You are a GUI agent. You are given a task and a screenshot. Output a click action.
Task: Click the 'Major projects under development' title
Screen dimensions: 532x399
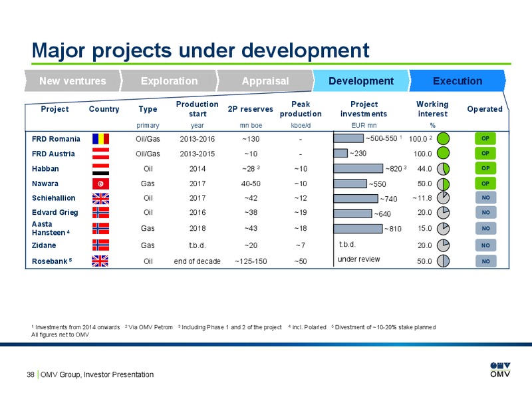[200, 51]
